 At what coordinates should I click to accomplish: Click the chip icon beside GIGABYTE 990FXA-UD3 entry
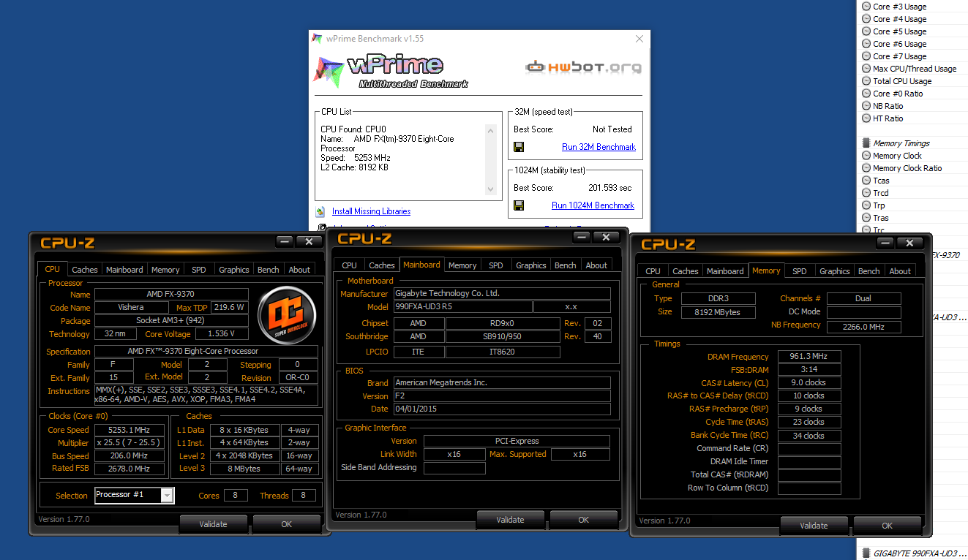866,553
